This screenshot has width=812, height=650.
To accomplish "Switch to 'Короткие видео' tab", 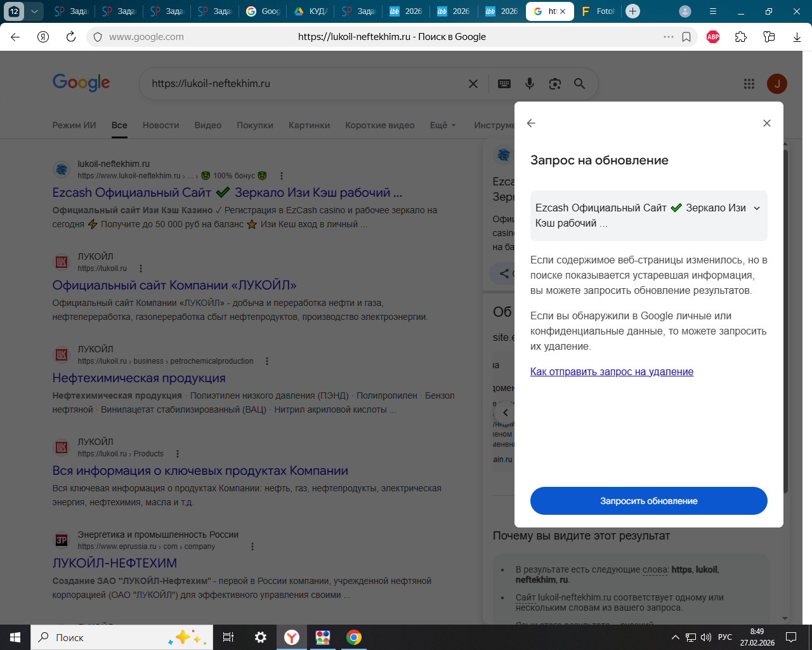I will coord(380,125).
